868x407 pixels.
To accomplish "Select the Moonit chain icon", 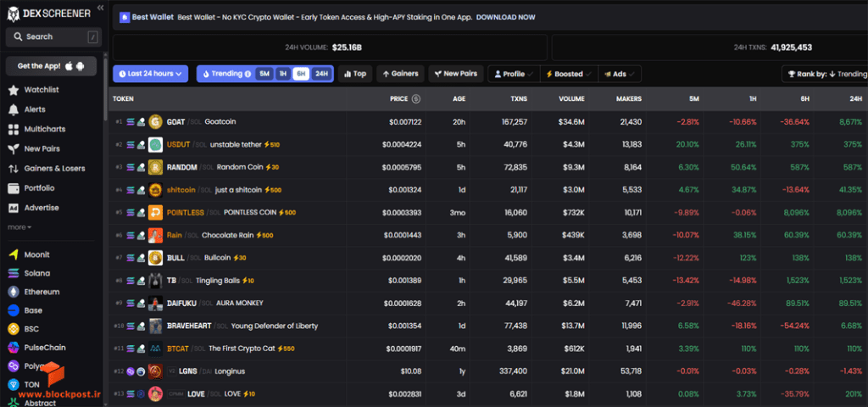I will click(14, 254).
